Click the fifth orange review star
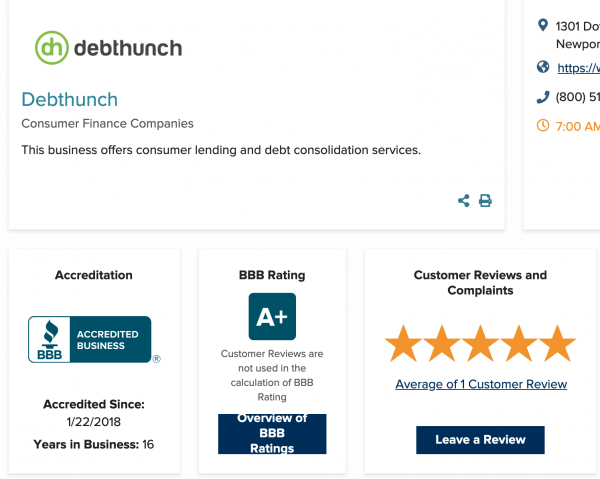The image size is (600, 479). [x=557, y=343]
